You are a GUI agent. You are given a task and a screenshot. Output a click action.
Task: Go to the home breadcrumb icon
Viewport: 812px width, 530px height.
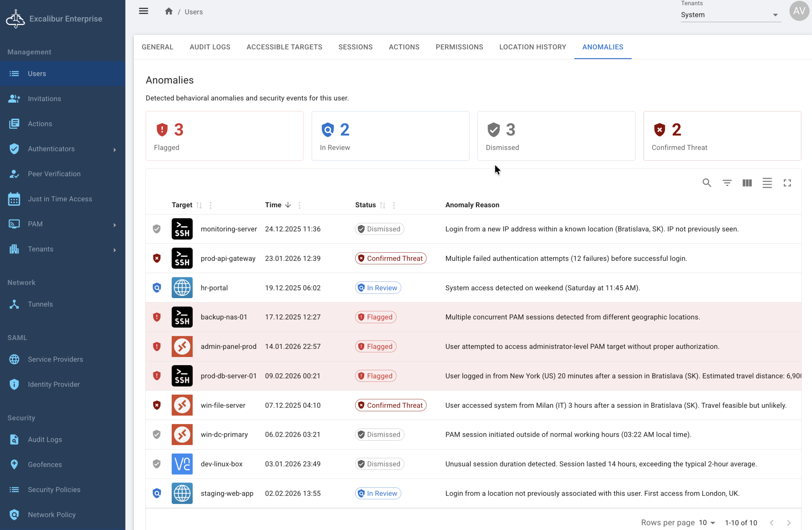(x=168, y=12)
